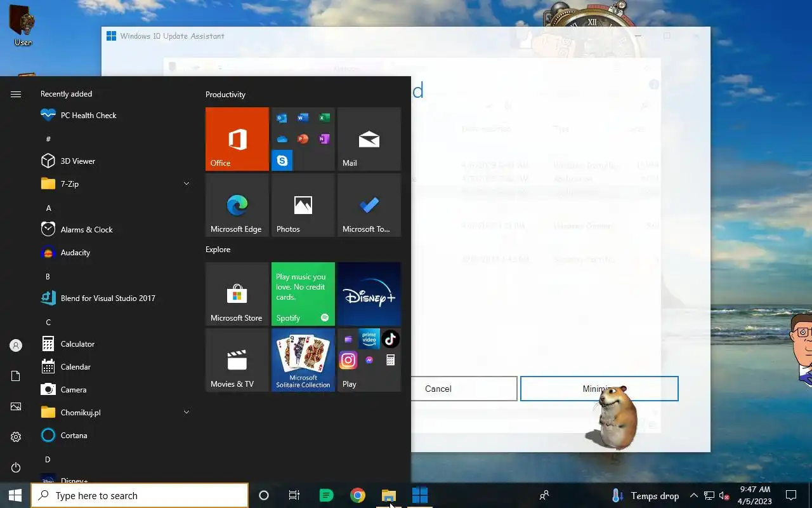Viewport: 812px width, 508px height.
Task: Open notification center icon
Action: (x=791, y=495)
